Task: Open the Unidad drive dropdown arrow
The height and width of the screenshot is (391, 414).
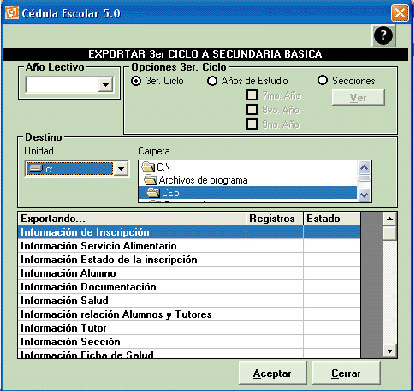Action: (x=121, y=169)
